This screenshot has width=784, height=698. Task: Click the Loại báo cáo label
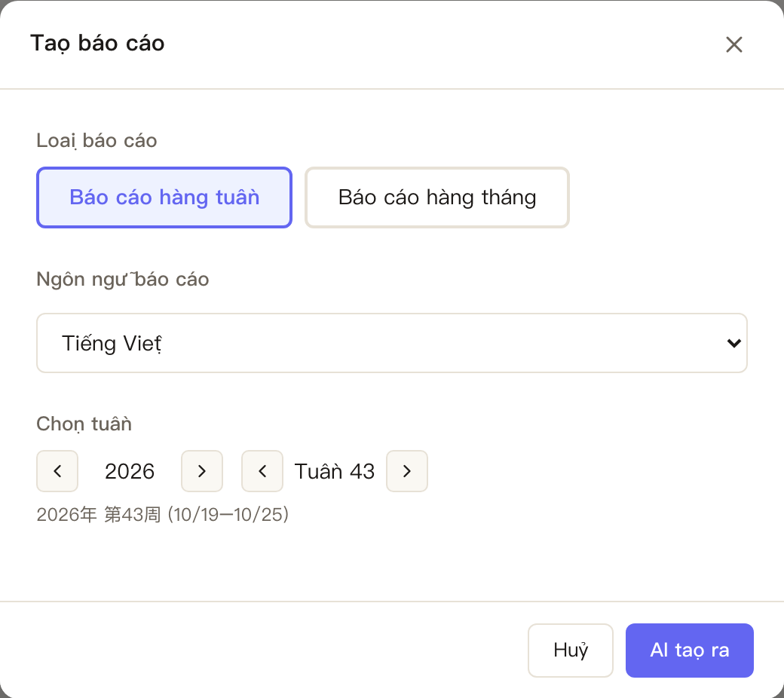(96, 140)
